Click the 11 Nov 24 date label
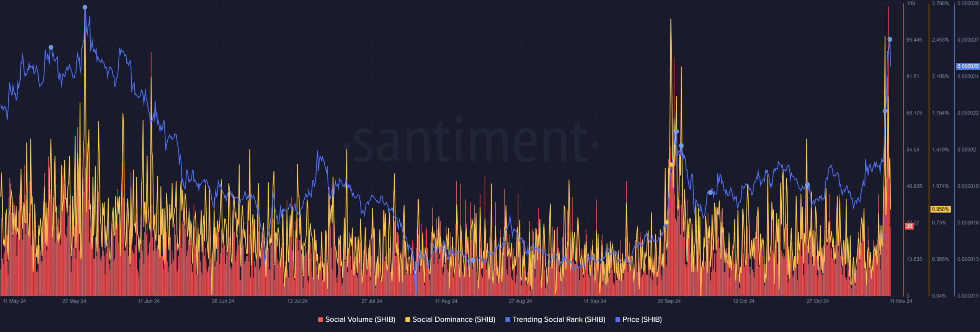Screen dimensions: 980x332 click(901, 301)
